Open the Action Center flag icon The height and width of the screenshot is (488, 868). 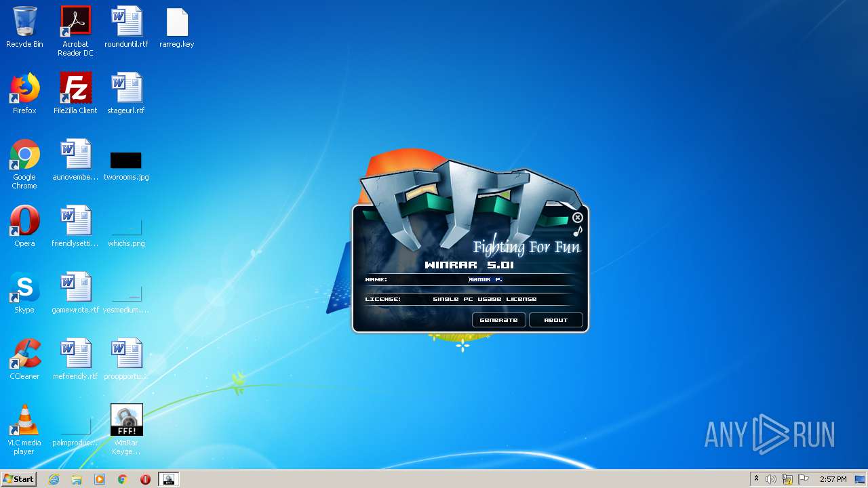pyautogui.click(x=804, y=479)
